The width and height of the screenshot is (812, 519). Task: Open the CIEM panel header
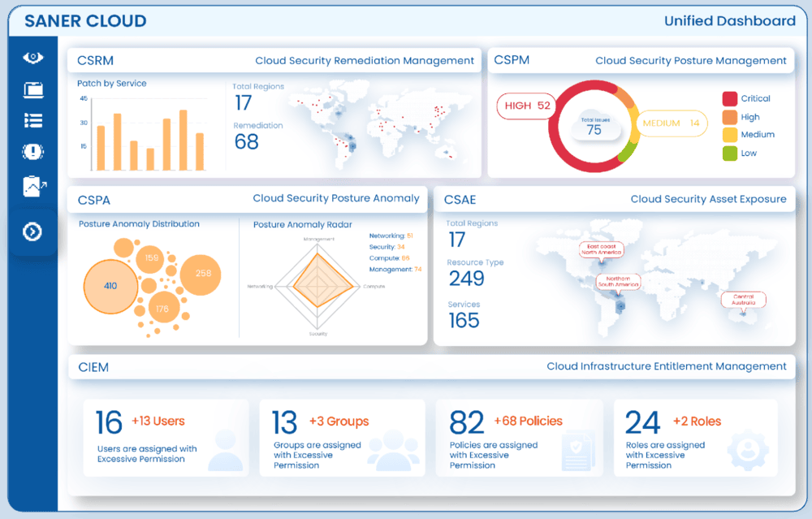pyautogui.click(x=432, y=367)
